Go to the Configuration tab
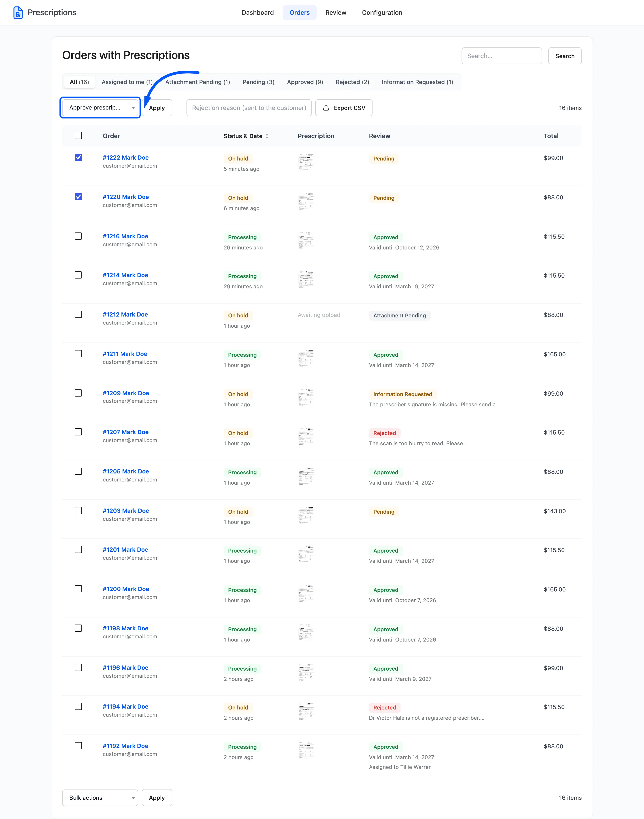This screenshot has height=819, width=644. pos(382,13)
